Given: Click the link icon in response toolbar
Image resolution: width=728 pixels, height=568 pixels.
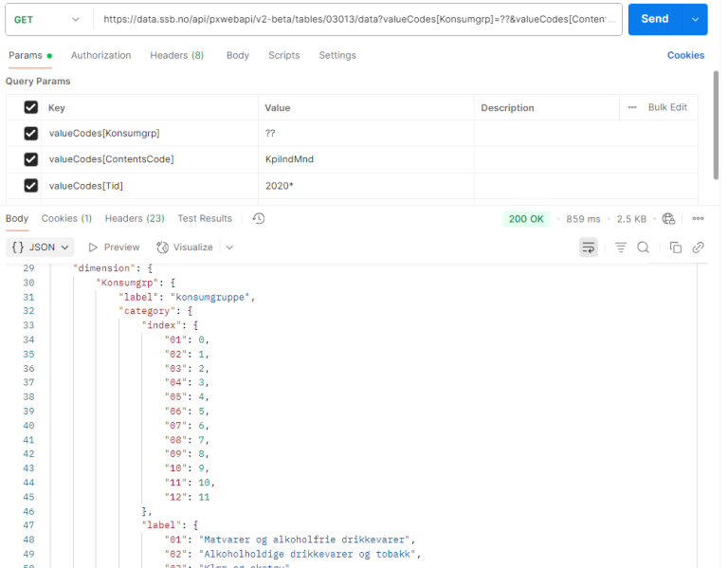Looking at the screenshot, I should [x=698, y=247].
